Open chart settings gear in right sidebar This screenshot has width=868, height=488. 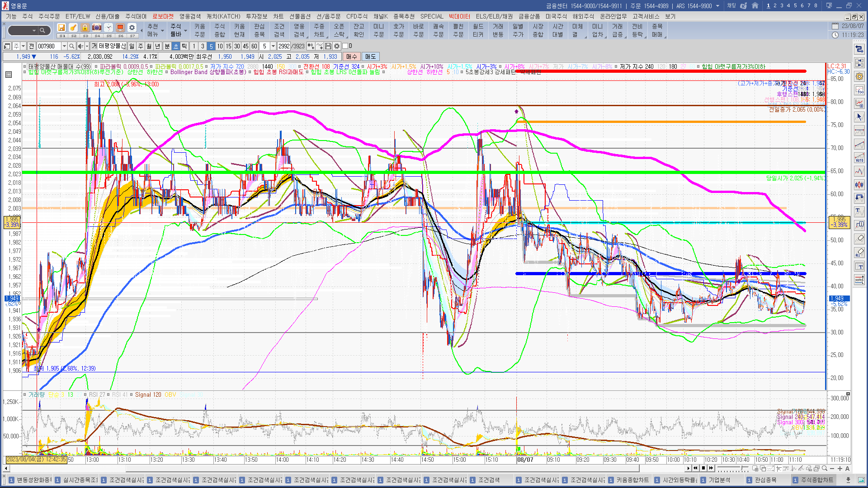[x=859, y=76]
